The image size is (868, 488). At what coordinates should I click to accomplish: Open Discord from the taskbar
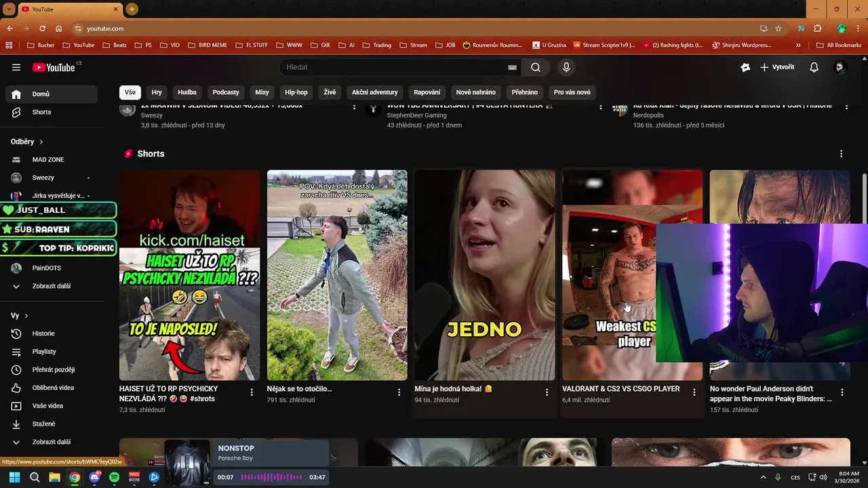(x=94, y=477)
